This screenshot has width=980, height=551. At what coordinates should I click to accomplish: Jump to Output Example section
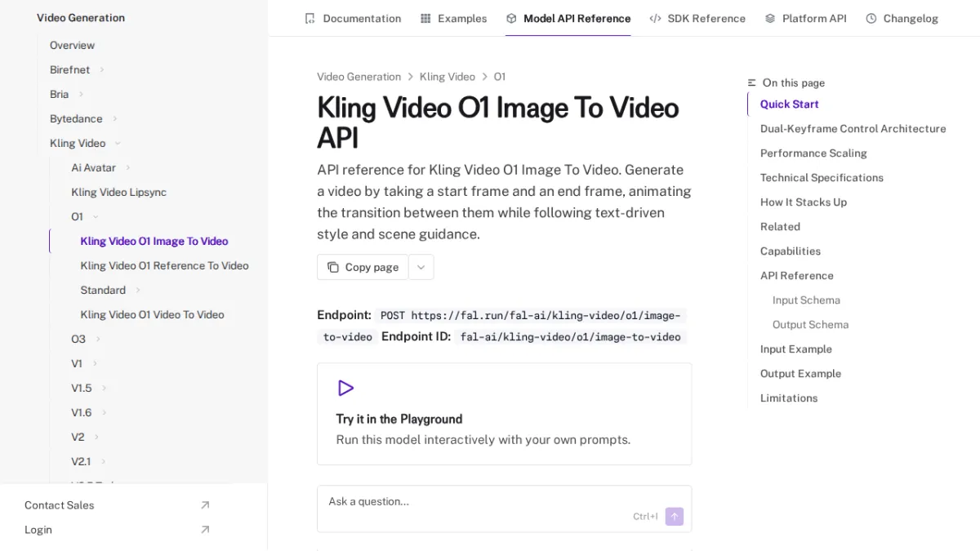800,373
